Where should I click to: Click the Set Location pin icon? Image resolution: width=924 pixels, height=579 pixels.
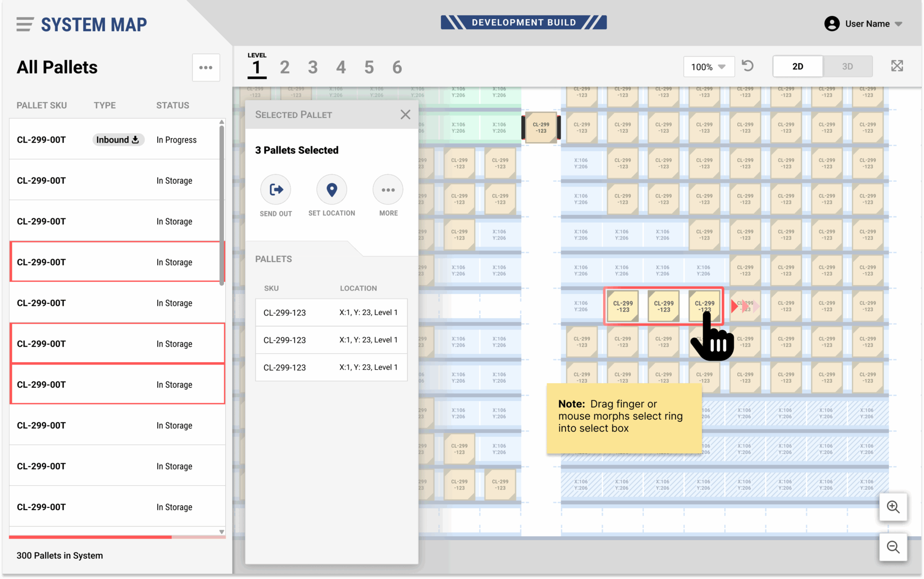[332, 189]
